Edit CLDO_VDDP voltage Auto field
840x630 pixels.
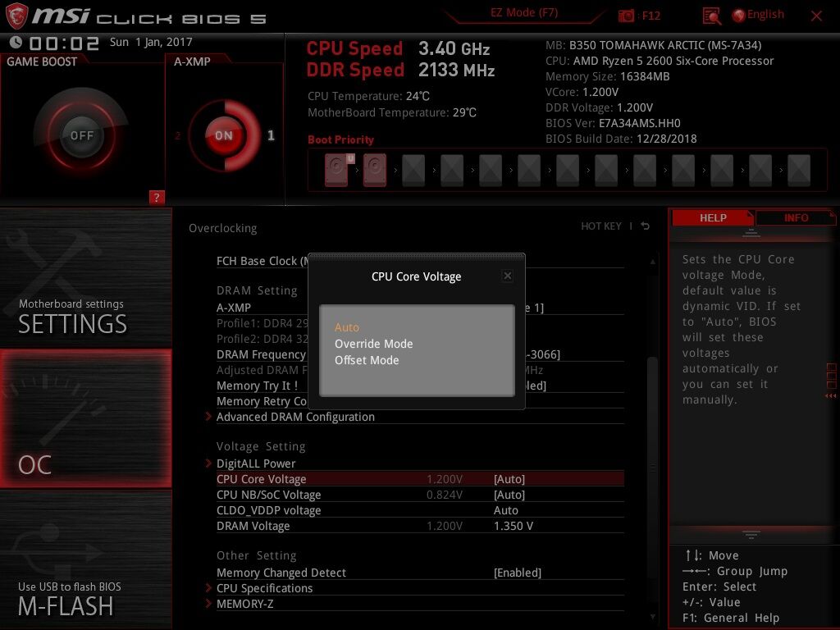pos(505,510)
